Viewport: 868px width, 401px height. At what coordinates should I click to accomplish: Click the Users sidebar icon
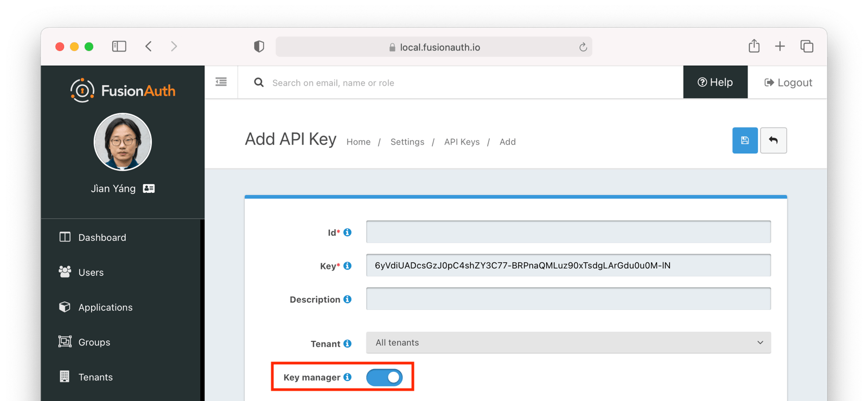pyautogui.click(x=65, y=272)
